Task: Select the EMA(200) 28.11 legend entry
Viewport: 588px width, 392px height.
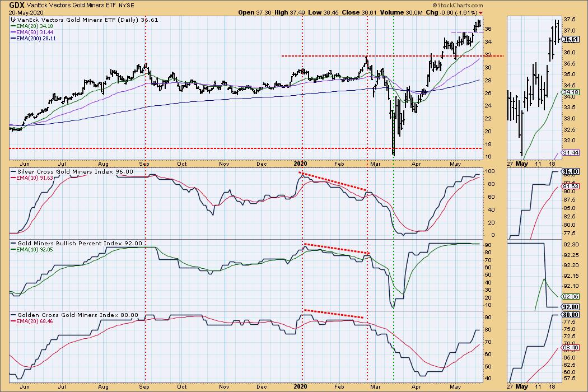Action: pos(33,38)
